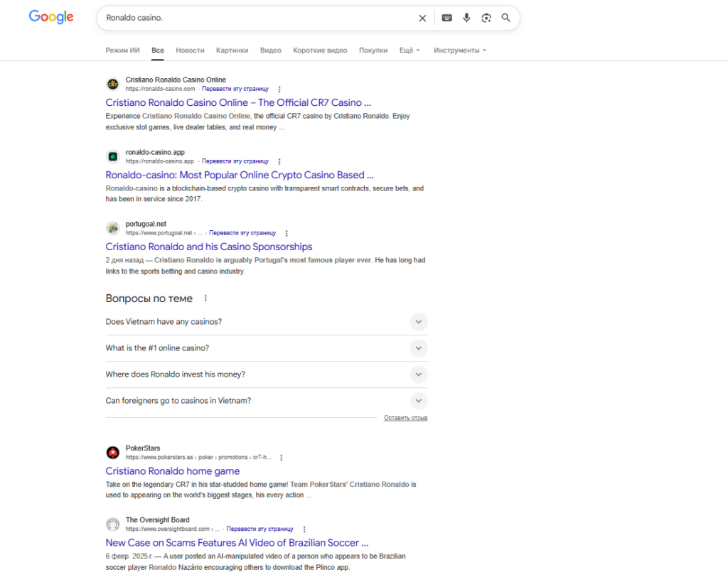Image resolution: width=728 pixels, height=577 pixels.
Task: Open Cristiano Ronaldo and his Casino Sponsorships
Action: [209, 247]
